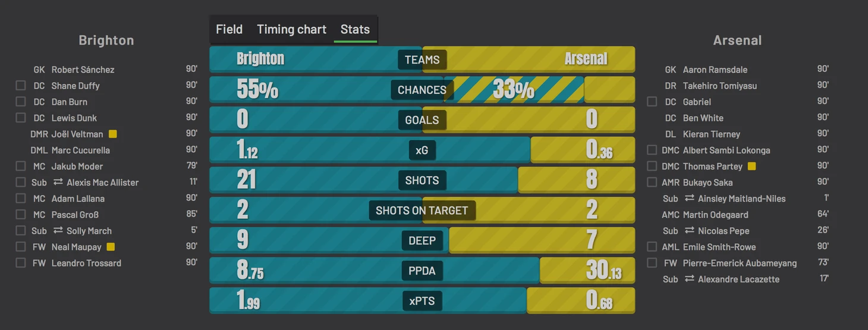Click the Arsenal team heading

tap(737, 40)
